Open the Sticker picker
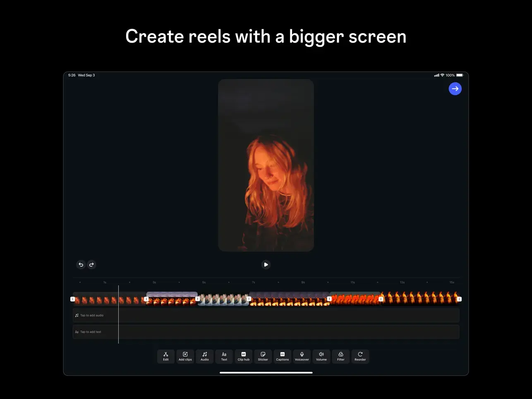Viewport: 532px width, 399px height. click(x=263, y=356)
